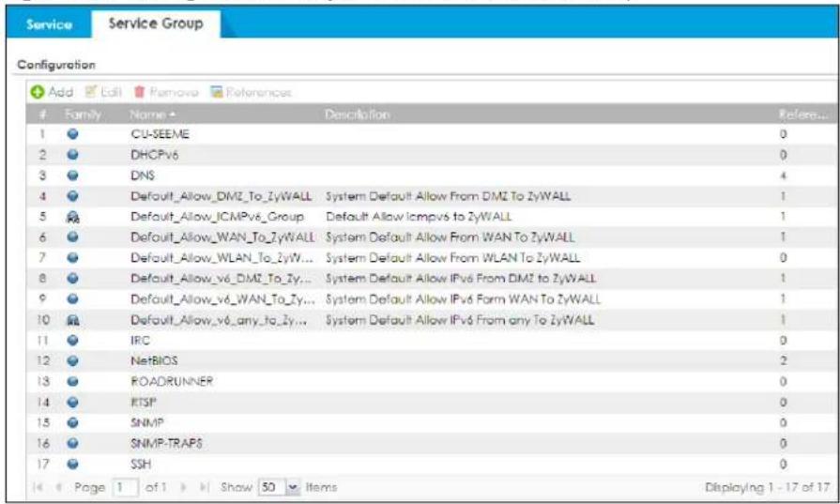This screenshot has height=504, width=840.
Task: Go to previous page of list
Action: tap(58, 487)
